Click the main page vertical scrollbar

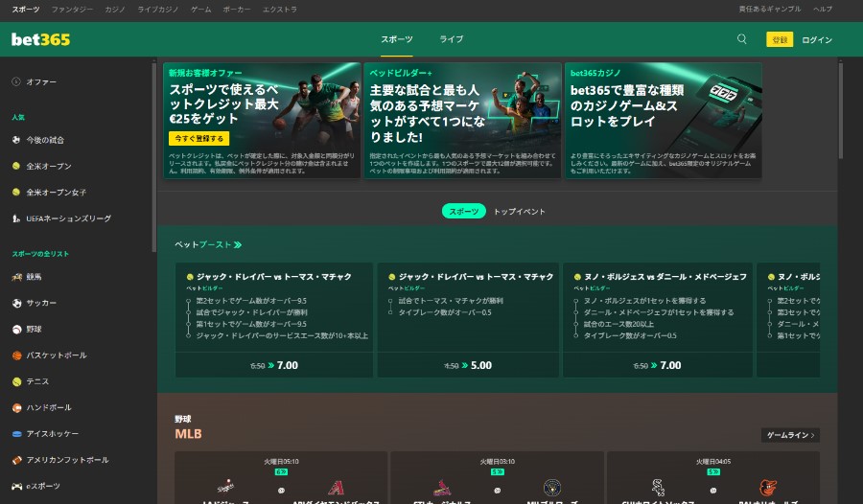click(840, 110)
